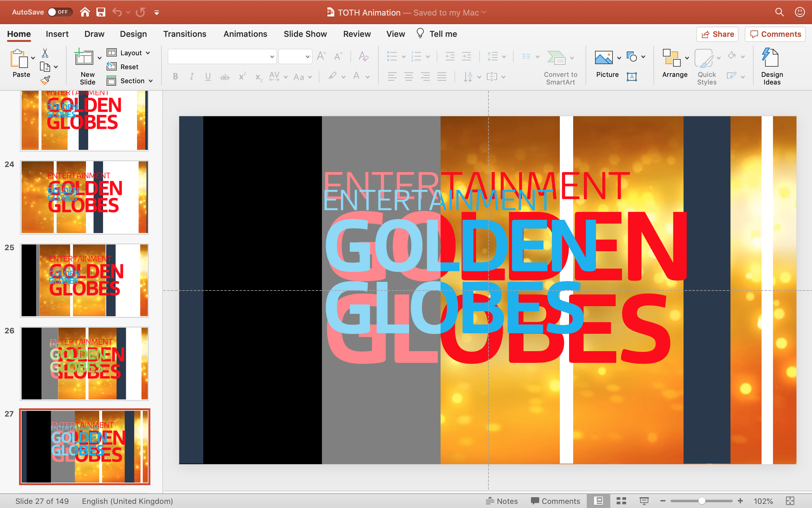Open Comments from the status bar
The image size is (812, 508).
(x=555, y=501)
